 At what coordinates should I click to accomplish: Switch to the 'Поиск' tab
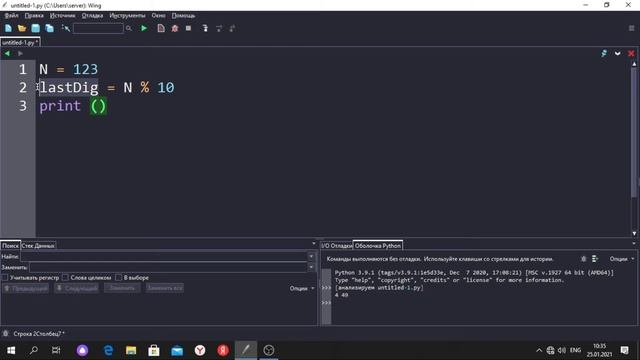(10, 245)
